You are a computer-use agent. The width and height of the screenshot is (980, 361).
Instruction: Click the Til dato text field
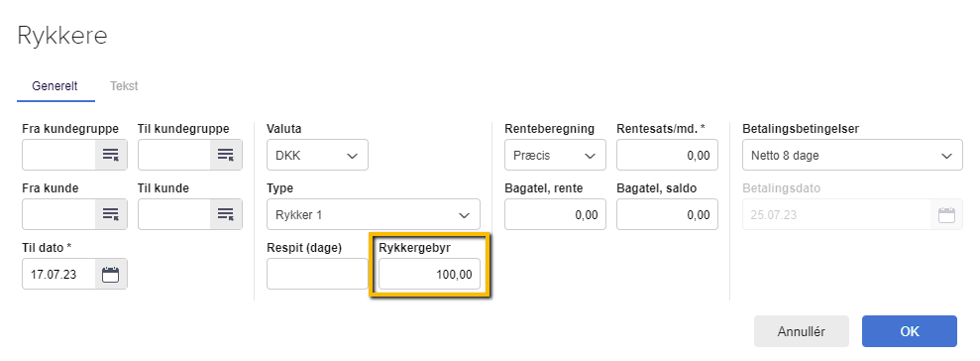pos(59,274)
